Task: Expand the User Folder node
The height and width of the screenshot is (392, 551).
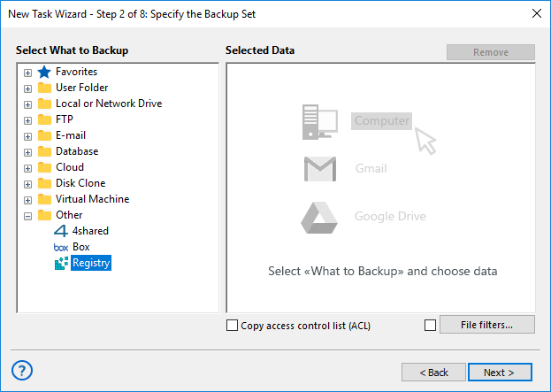Action: coord(27,88)
